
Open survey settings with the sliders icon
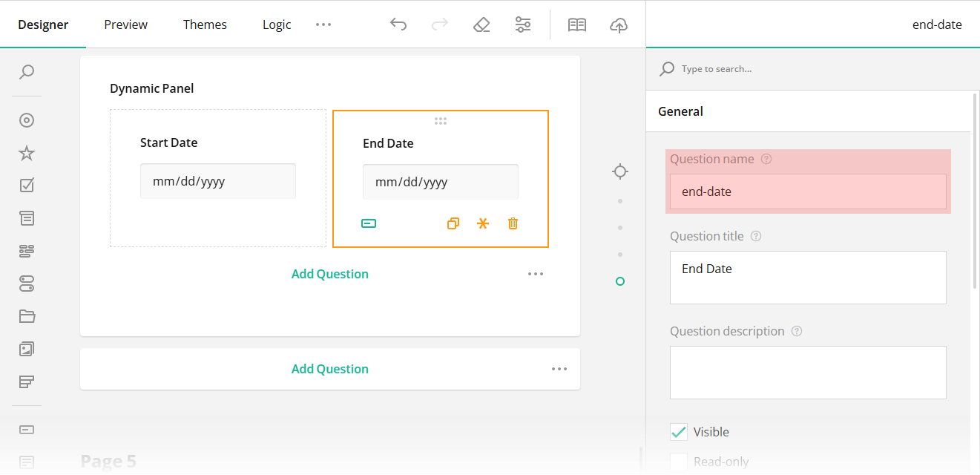523,24
